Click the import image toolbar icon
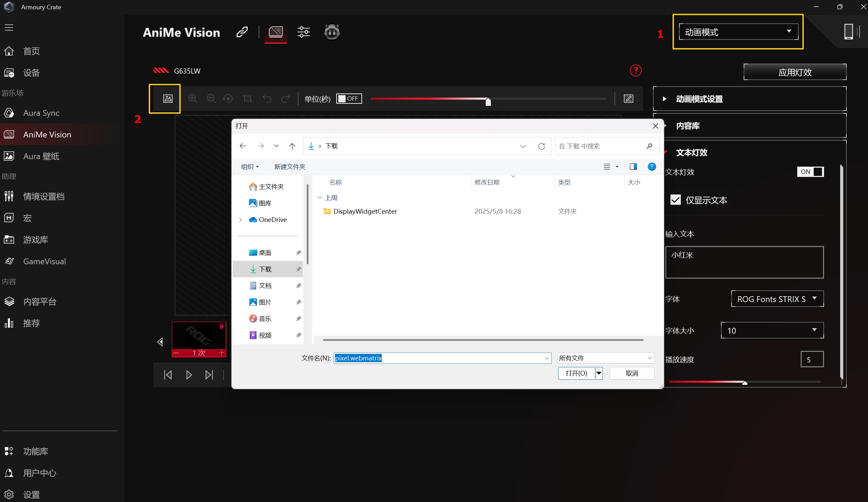868x502 pixels. coord(168,99)
